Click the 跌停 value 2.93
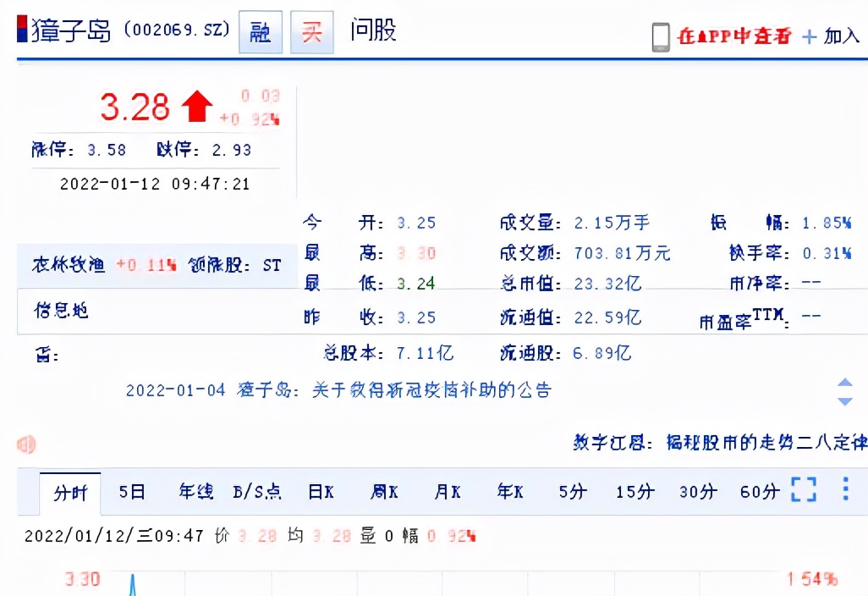This screenshot has width=868, height=596. 232,150
